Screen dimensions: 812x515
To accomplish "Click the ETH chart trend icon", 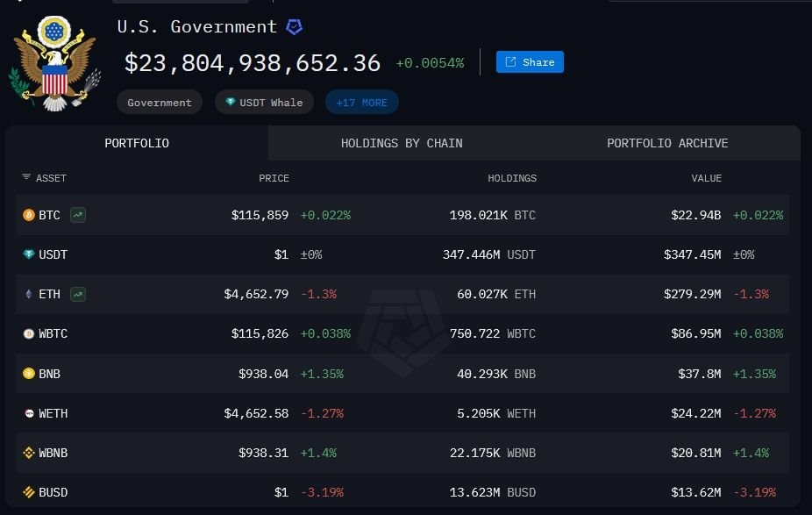I will point(78,294).
